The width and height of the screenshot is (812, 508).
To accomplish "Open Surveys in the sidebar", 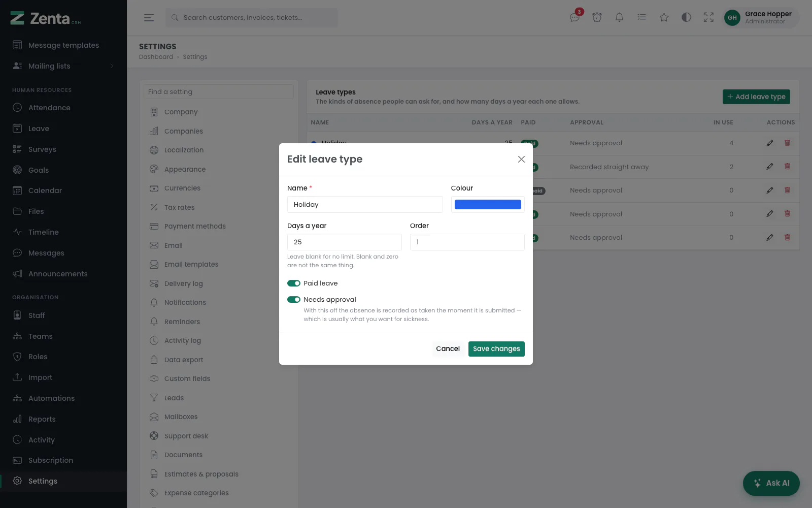I will [63, 149].
